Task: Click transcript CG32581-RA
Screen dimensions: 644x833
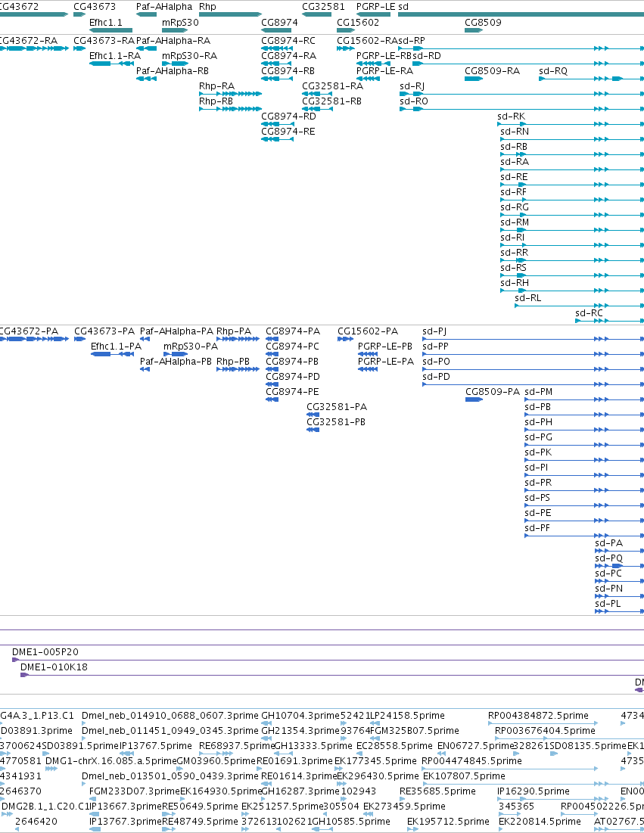Action: click(x=333, y=86)
